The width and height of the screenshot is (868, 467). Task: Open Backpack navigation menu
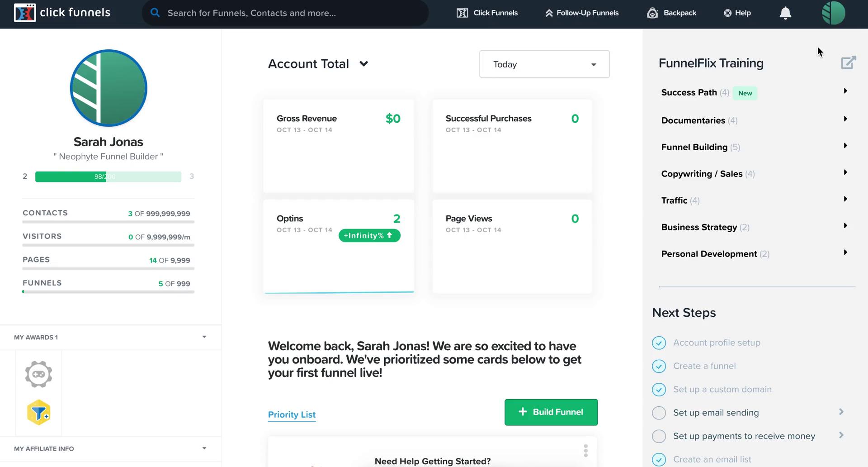point(671,13)
